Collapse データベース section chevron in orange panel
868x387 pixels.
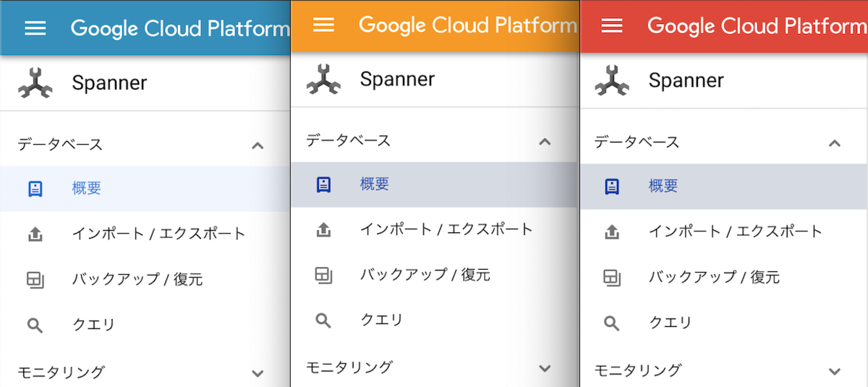tap(546, 142)
